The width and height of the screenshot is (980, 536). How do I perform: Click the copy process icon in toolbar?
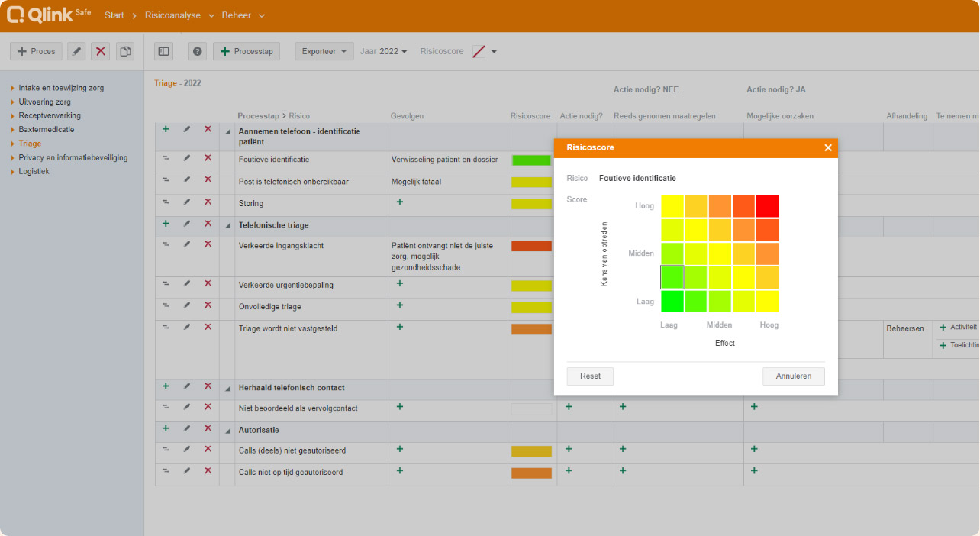pyautogui.click(x=125, y=51)
